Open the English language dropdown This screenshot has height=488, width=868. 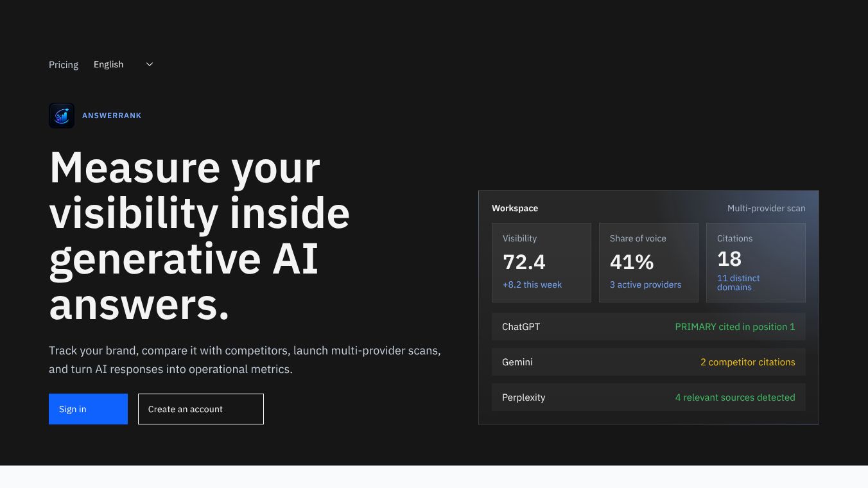[x=124, y=64]
